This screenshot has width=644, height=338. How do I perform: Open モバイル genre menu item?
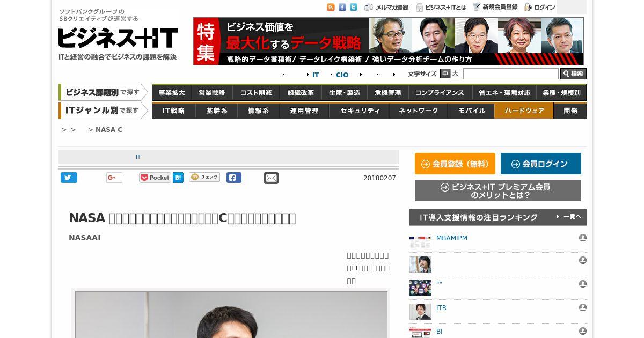[471, 111]
